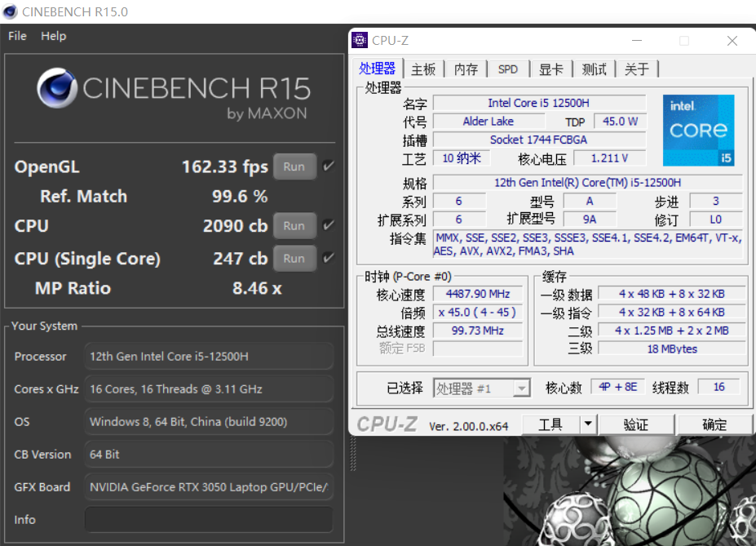Viewport: 756px width, 546px height.
Task: Click the GFX Board field
Action: pos(209,487)
